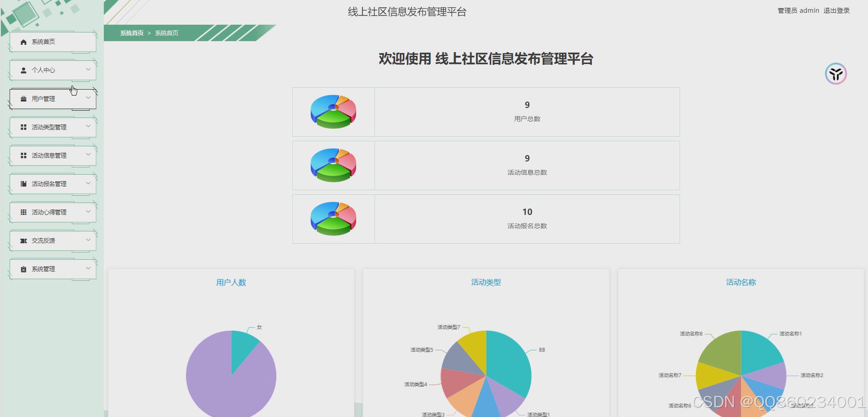This screenshot has height=417, width=868.
Task: Click the 3D pie icon for 活动报名总数
Action: tap(333, 219)
